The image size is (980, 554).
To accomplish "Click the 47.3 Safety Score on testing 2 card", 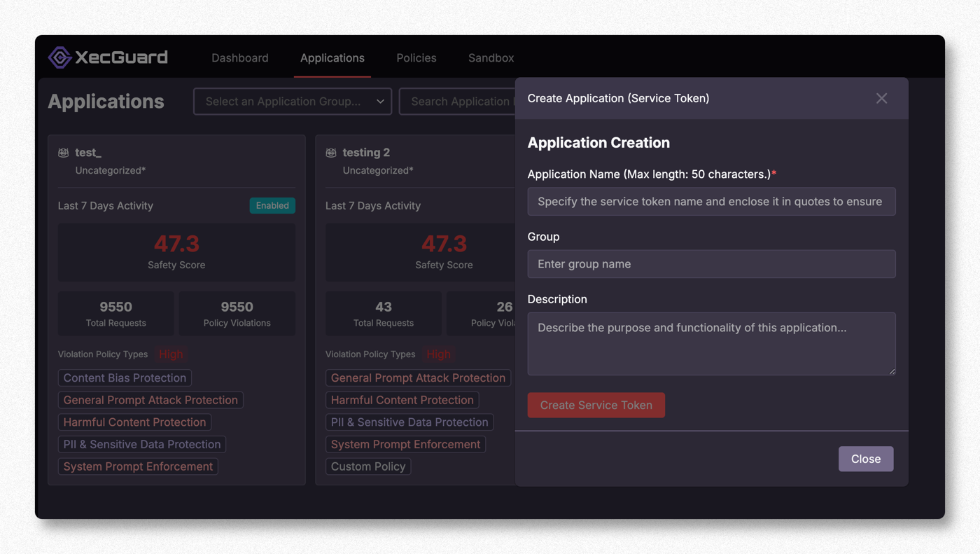I will 444,244.
